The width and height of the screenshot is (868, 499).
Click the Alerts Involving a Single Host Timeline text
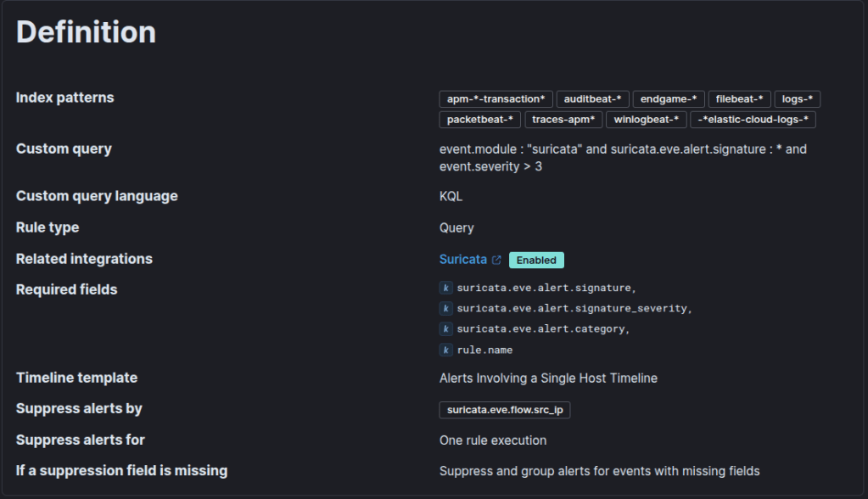[548, 378]
